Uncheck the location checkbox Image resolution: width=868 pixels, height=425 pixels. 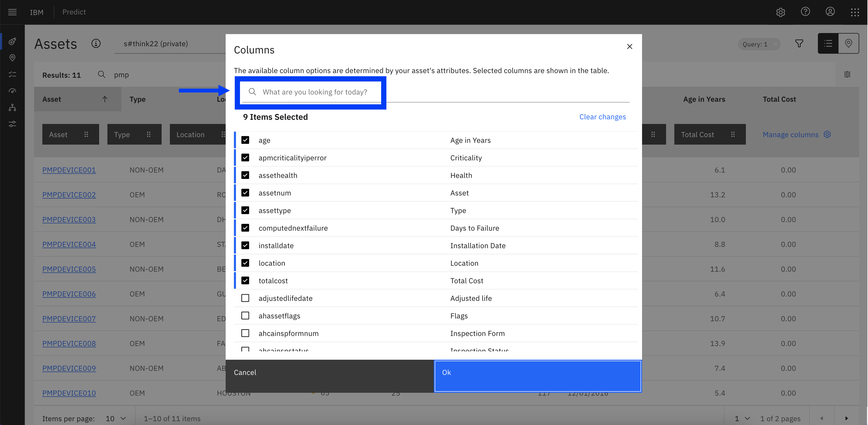click(x=245, y=263)
